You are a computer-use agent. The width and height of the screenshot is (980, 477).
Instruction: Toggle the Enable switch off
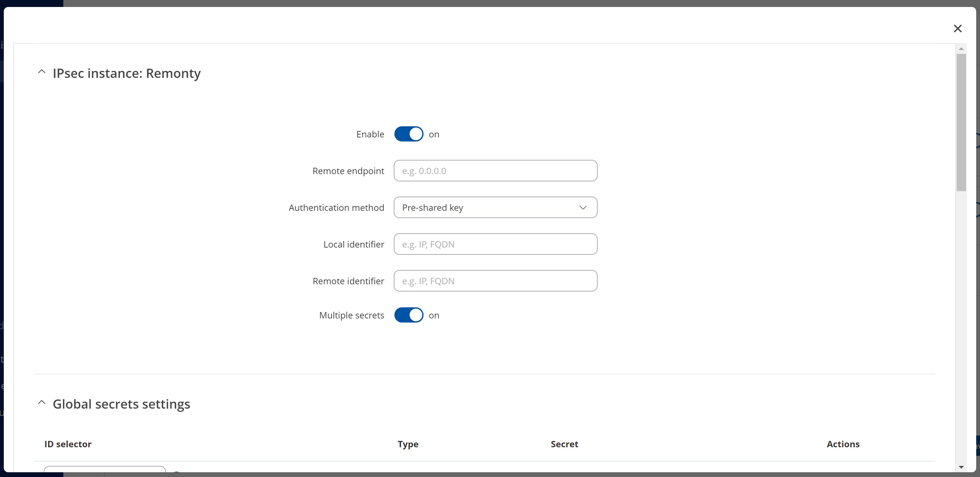pos(409,134)
